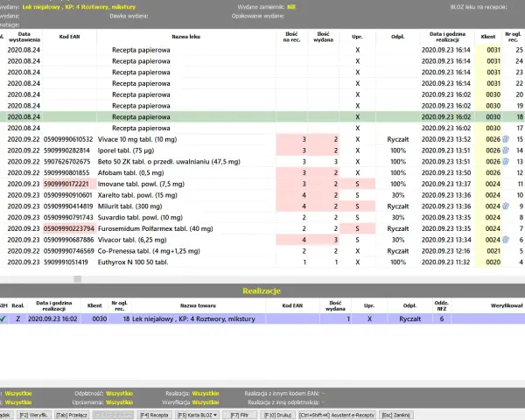Viewport: 525px width, 420px height.
Task: Click the Realizacje section title
Action: click(x=262, y=290)
